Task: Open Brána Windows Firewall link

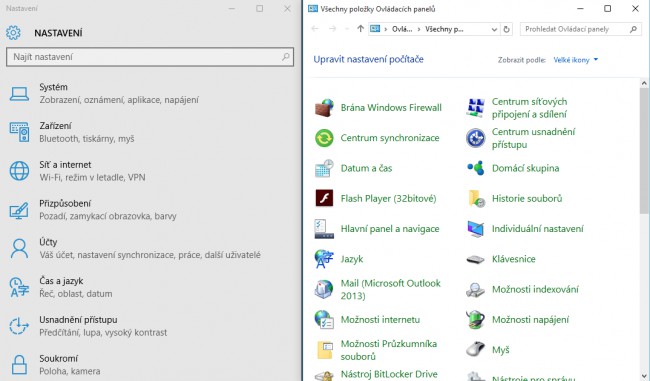Action: pos(391,108)
